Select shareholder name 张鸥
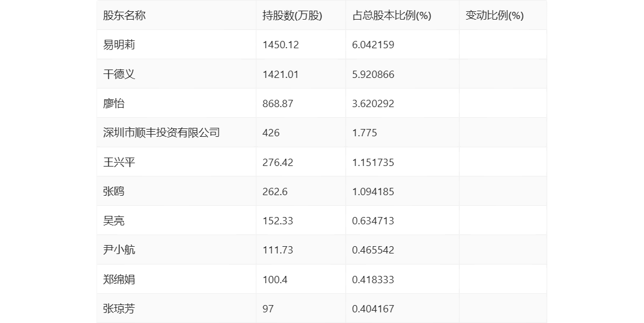 114,191
